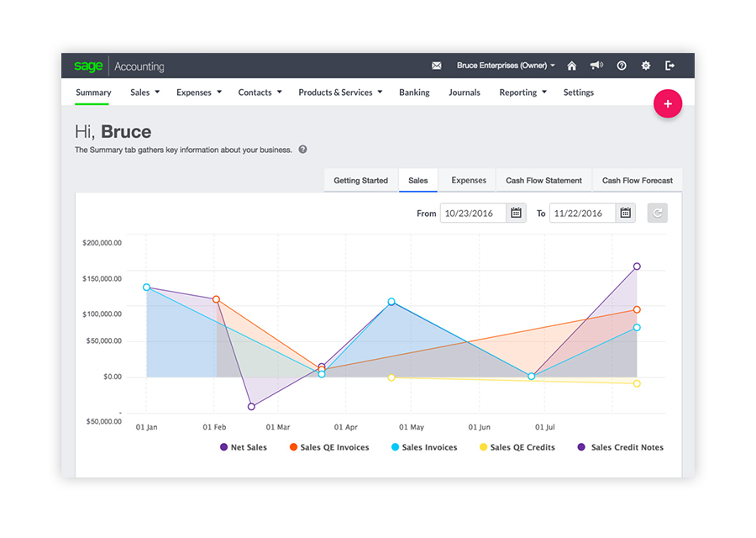Screen dimensions: 756x538
Task: Toggle Sales Invoices legend series
Action: pyautogui.click(x=424, y=447)
